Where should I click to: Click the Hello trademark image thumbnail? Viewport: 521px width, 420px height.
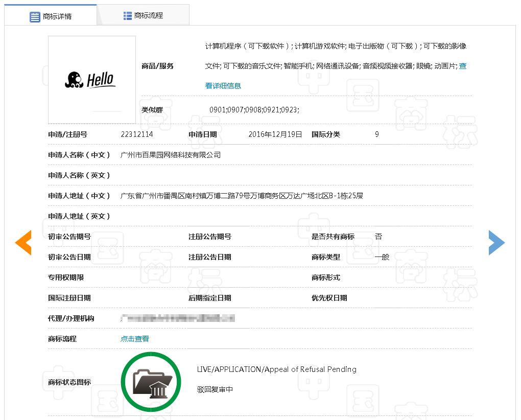[92, 80]
